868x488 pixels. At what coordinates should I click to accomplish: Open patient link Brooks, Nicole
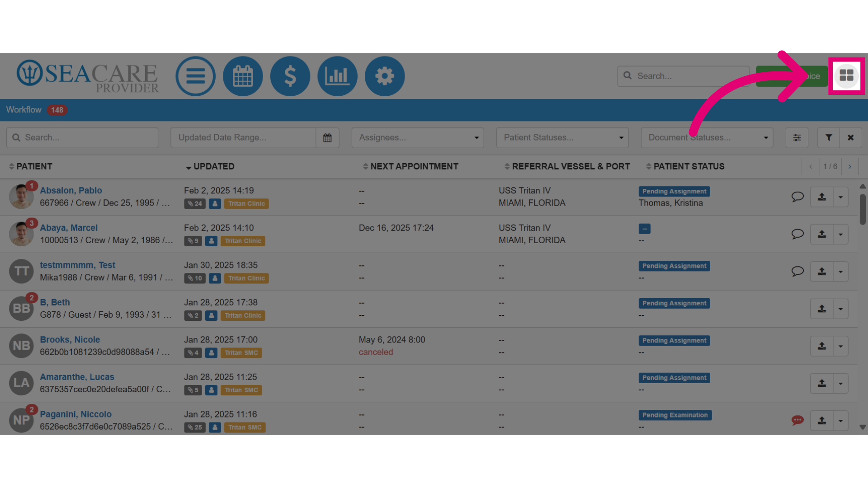point(70,339)
